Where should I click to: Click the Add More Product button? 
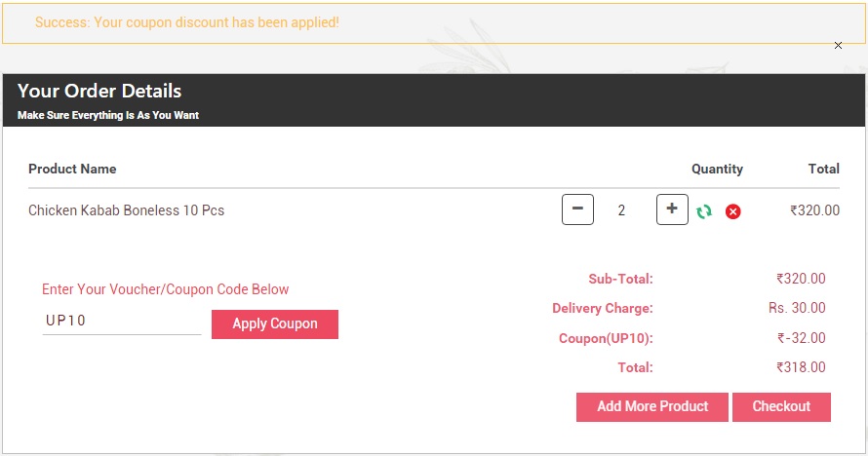pyautogui.click(x=652, y=406)
